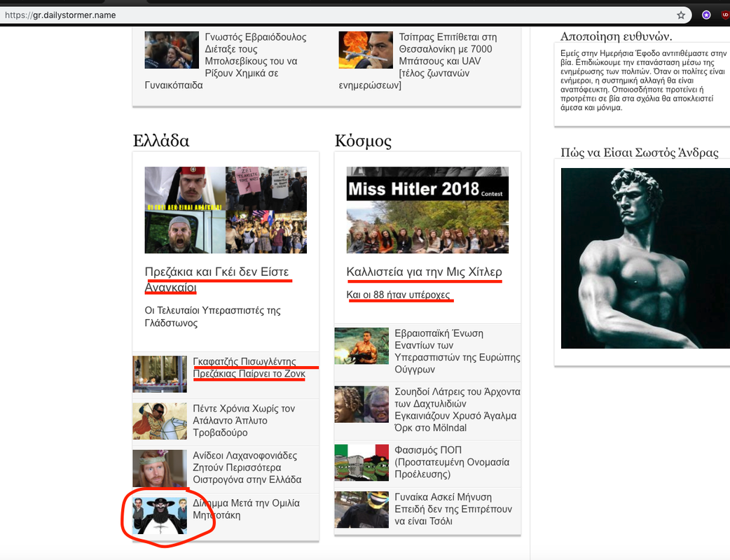Select the 'Πώς να Είσαι Σωστός Άνδρας' heading
Image resolution: width=730 pixels, height=560 pixels.
(x=639, y=153)
